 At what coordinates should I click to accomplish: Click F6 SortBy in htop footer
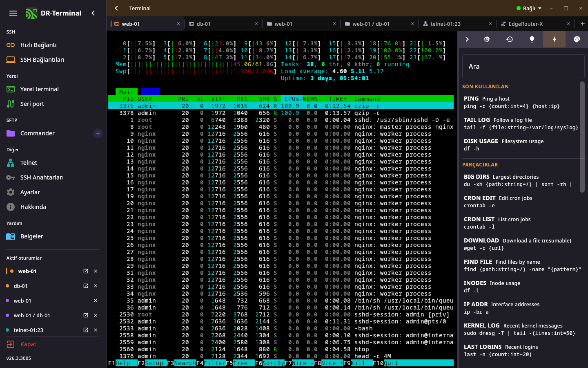(x=270, y=363)
